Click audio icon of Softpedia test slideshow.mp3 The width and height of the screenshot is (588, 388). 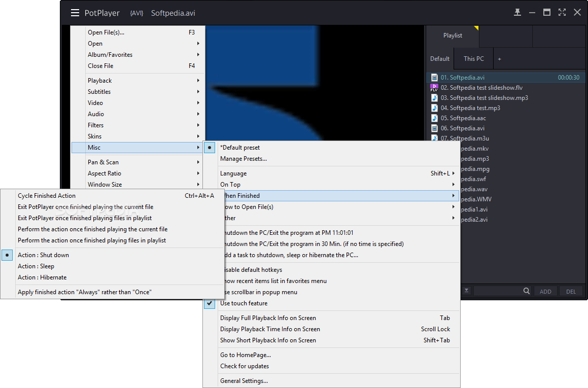[x=434, y=98]
